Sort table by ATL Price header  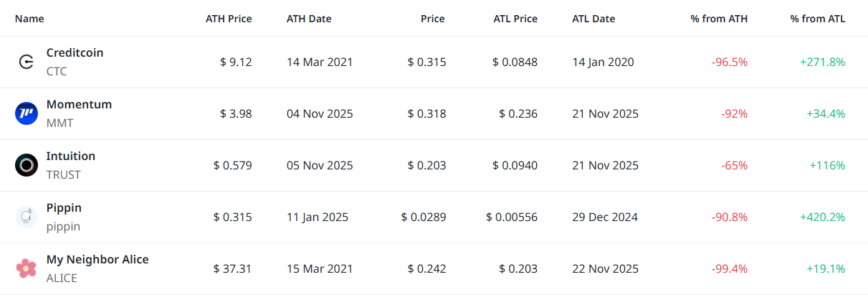(515, 19)
